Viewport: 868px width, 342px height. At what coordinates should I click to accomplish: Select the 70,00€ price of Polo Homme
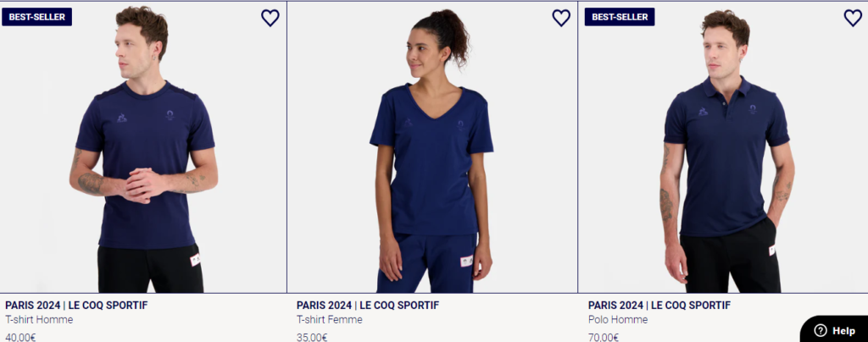click(x=604, y=337)
